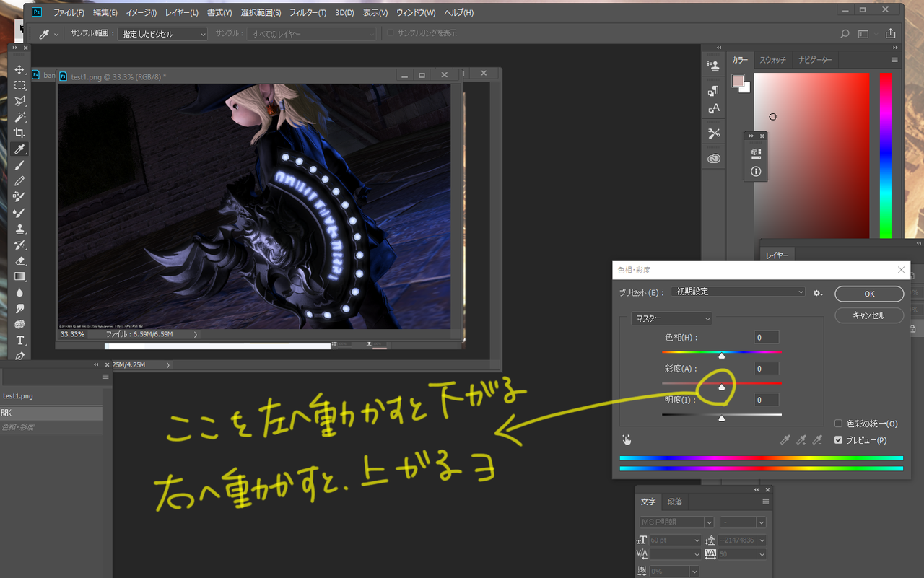
Task: Open the workspace switcher icon
Action: pos(863,34)
